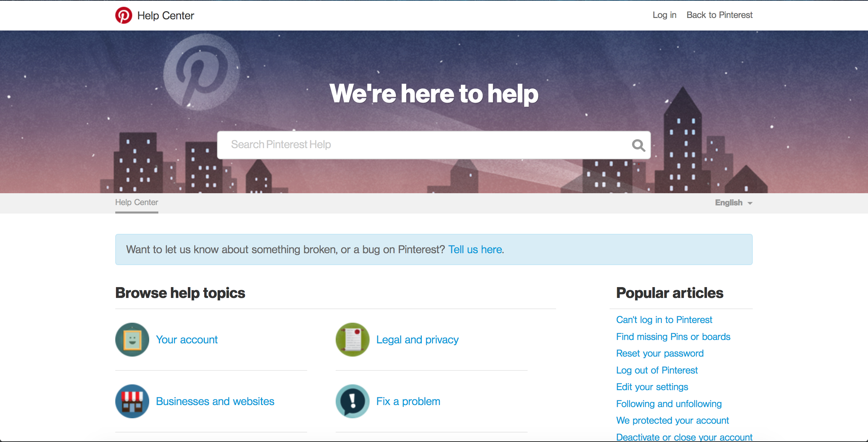
Task: Click the Search Pinterest Help input field
Action: (434, 144)
